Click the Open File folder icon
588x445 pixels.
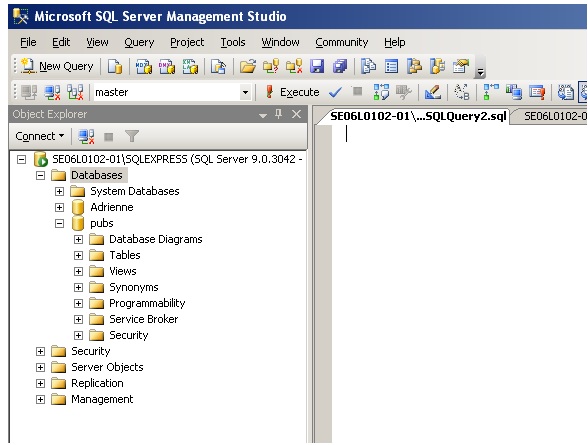coord(248,66)
